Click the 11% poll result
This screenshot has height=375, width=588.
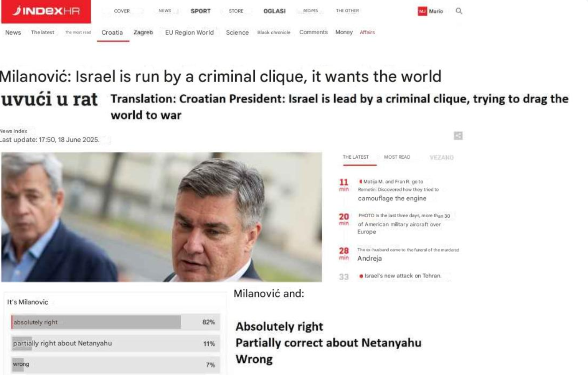pyautogui.click(x=209, y=344)
